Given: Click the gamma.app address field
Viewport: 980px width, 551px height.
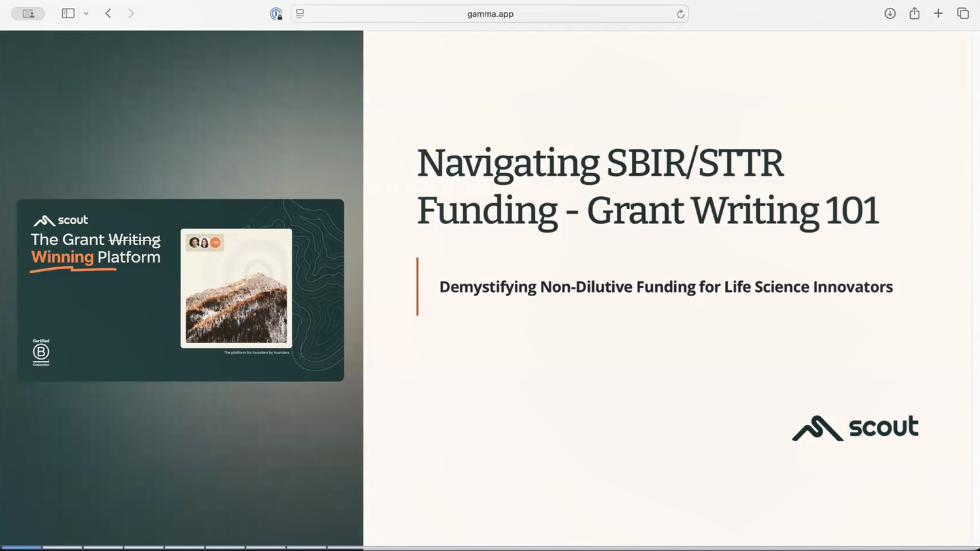Looking at the screenshot, I should (x=490, y=14).
